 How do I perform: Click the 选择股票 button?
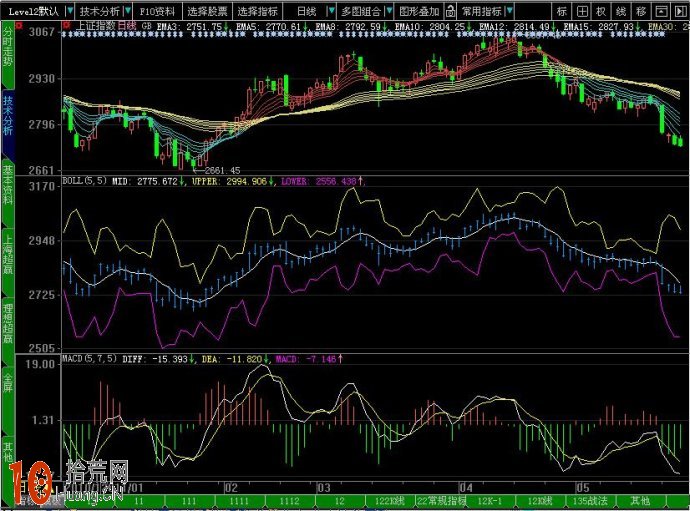pos(207,11)
